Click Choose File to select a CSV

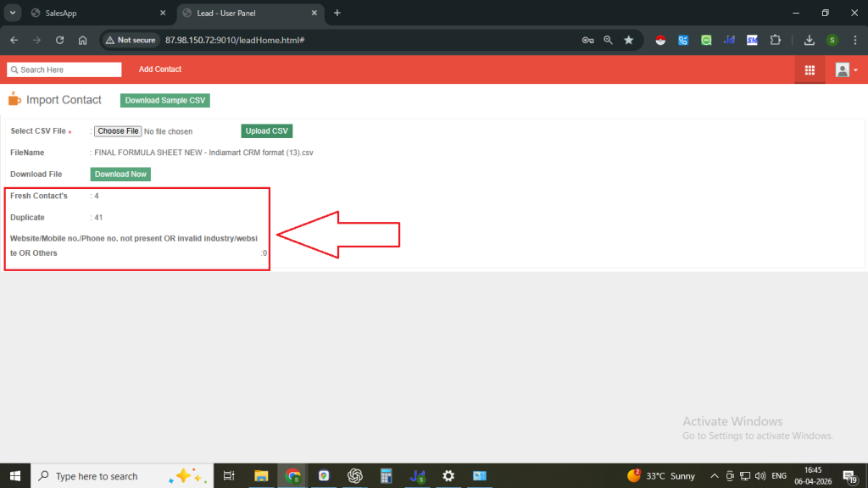(x=118, y=131)
